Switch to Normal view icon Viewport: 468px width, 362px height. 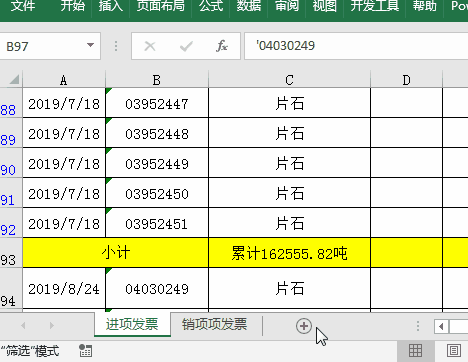(415, 351)
